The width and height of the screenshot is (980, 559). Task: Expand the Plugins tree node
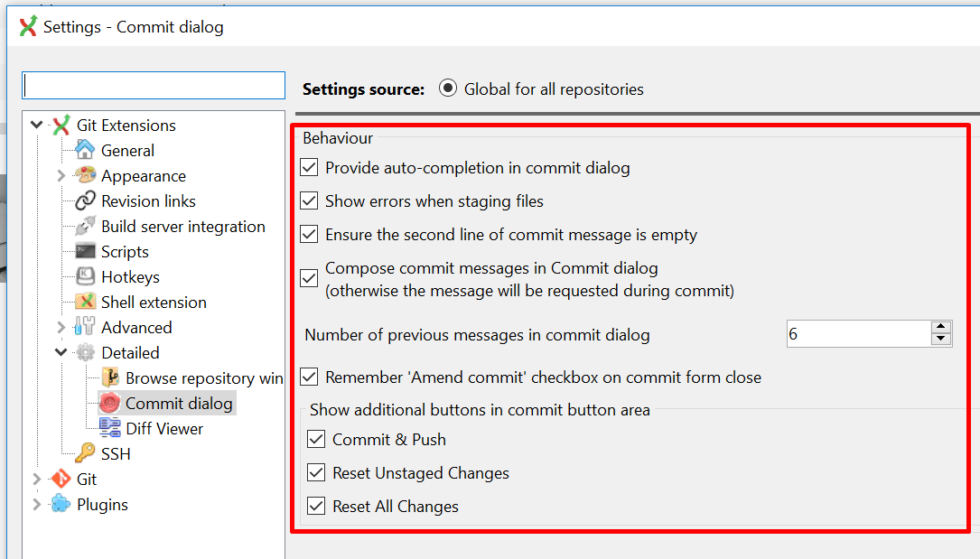coord(36,504)
